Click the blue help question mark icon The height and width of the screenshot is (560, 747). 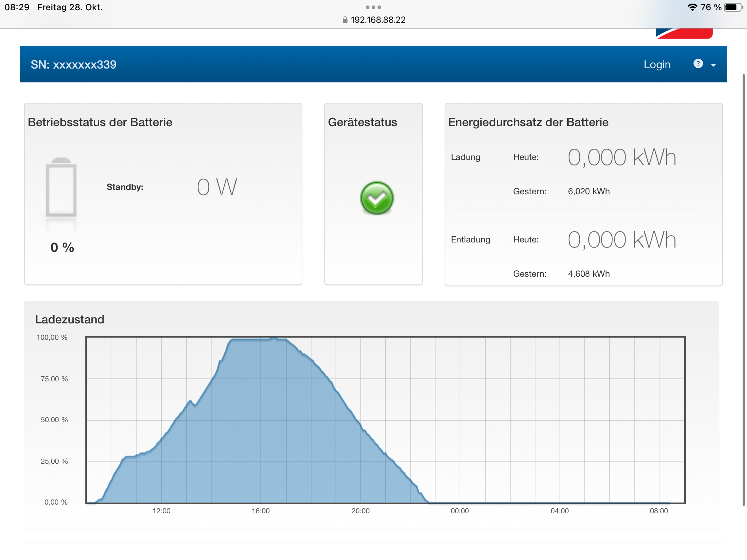tap(698, 64)
